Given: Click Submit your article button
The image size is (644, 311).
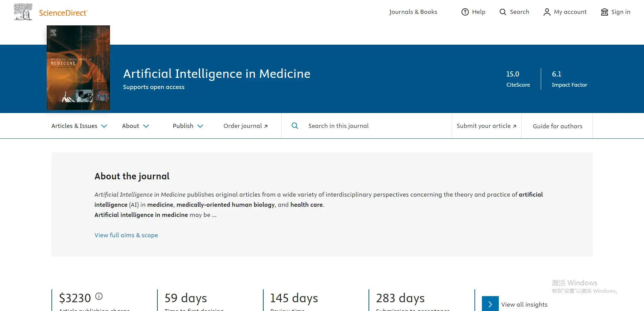Looking at the screenshot, I should tap(487, 126).
